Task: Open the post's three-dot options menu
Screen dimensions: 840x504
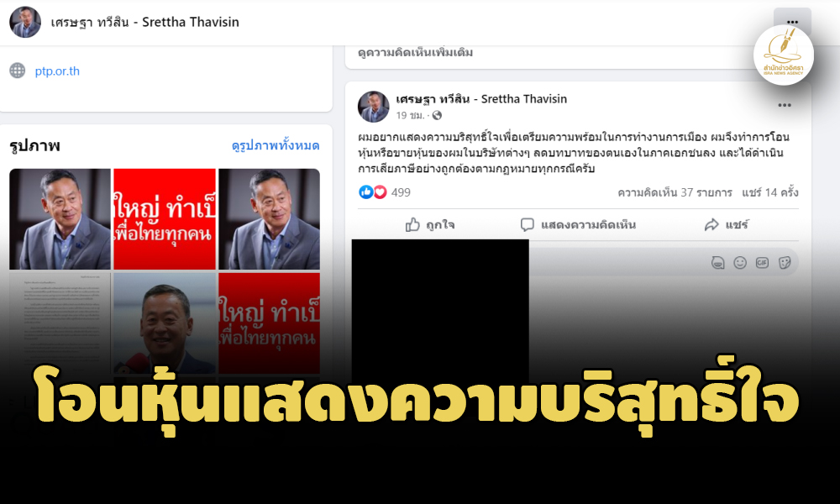Action: [785, 106]
